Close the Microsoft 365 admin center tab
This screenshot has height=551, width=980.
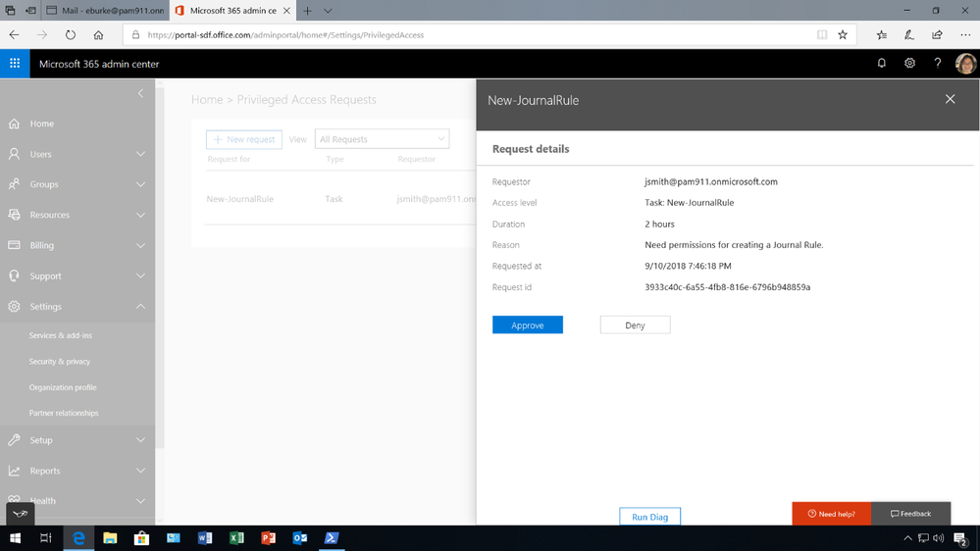286,11
